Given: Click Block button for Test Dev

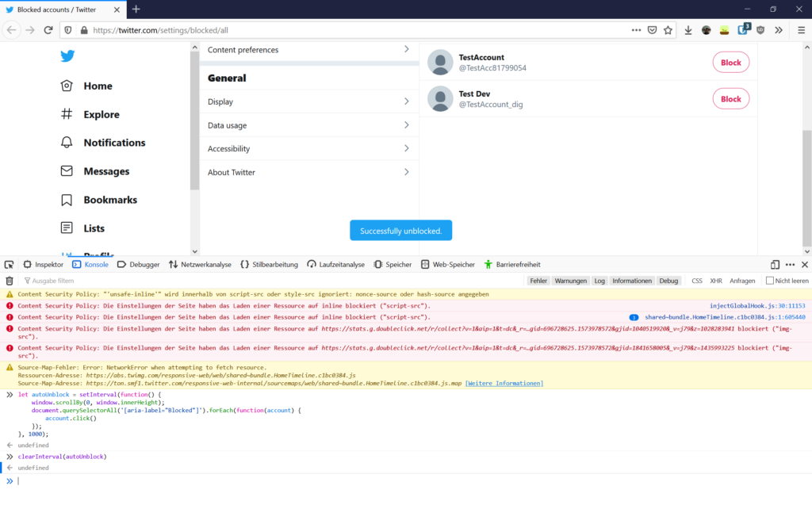Looking at the screenshot, I should pyautogui.click(x=730, y=99).
